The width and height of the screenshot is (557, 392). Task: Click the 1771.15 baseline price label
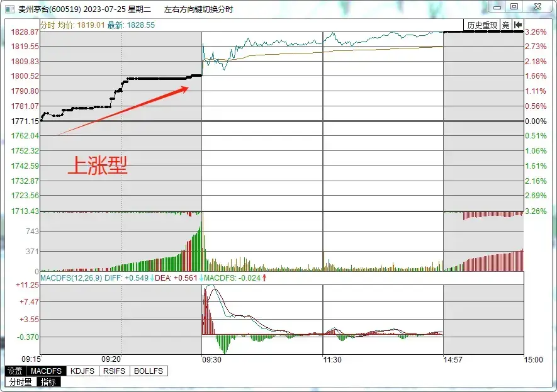coord(25,121)
